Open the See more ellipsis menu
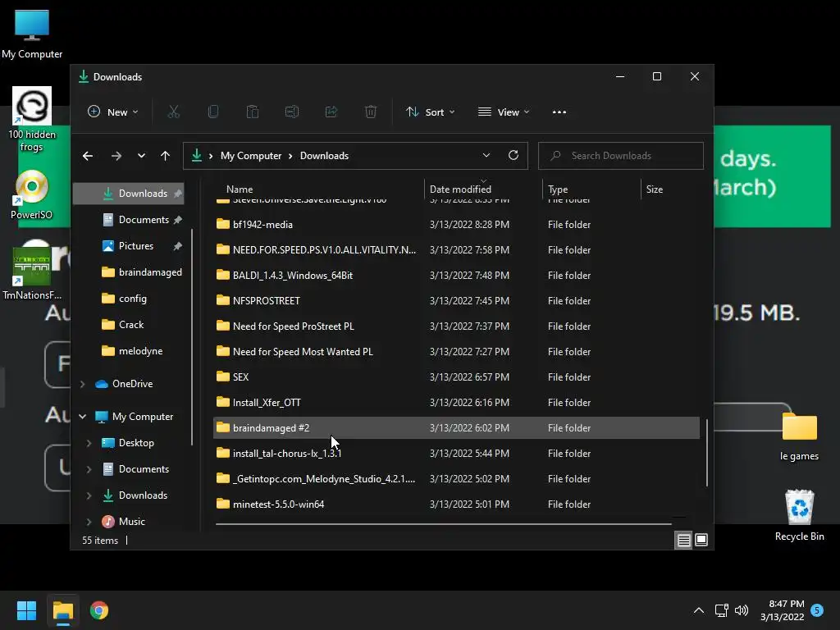Viewport: 840px width, 630px height. 559,112
